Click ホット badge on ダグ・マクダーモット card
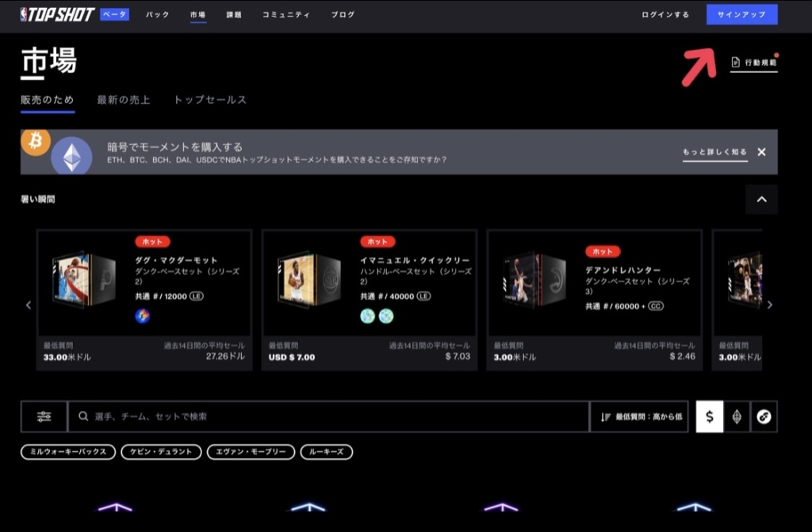This screenshot has height=532, width=812. (x=152, y=242)
